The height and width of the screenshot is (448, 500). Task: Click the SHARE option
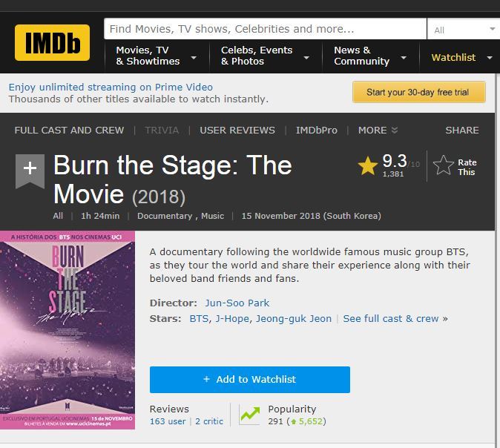tap(461, 131)
